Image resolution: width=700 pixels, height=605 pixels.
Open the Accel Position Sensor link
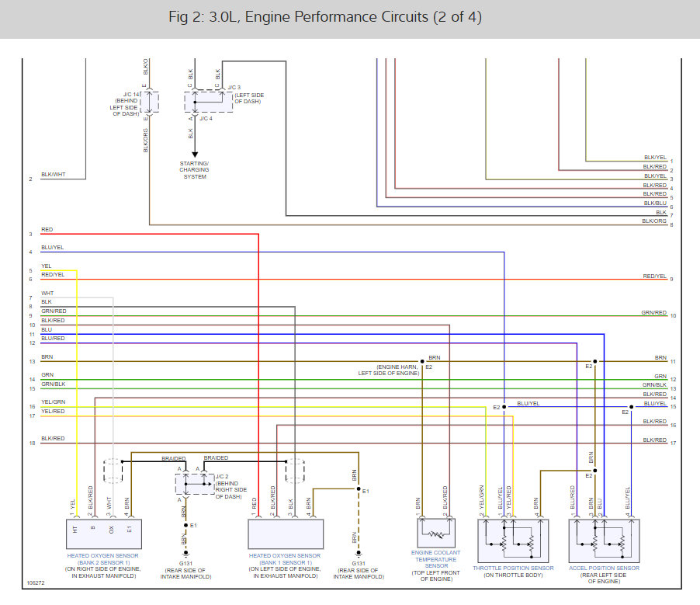coord(604,568)
